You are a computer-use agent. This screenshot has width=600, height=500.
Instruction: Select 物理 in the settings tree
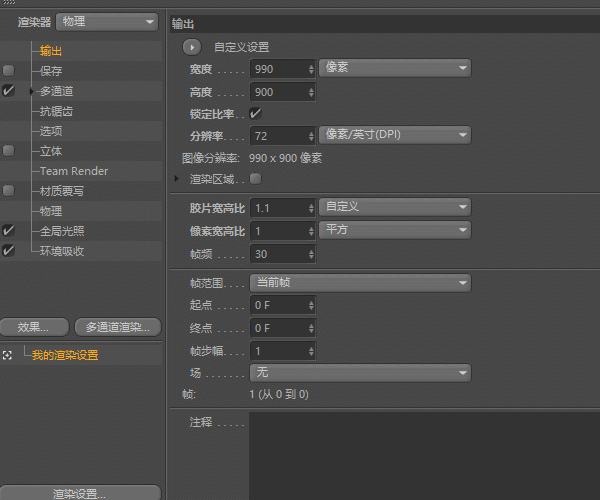[51, 211]
